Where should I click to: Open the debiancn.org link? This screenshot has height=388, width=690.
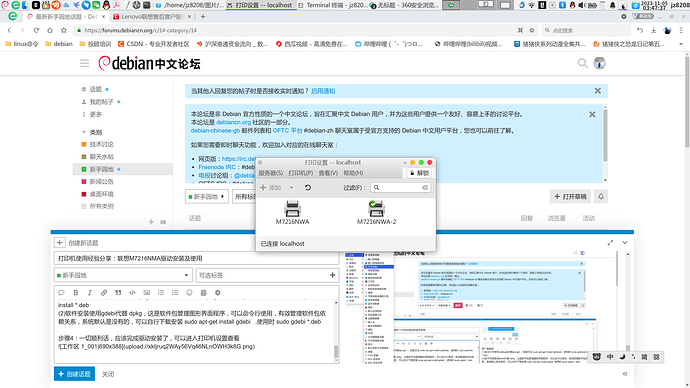coord(233,122)
